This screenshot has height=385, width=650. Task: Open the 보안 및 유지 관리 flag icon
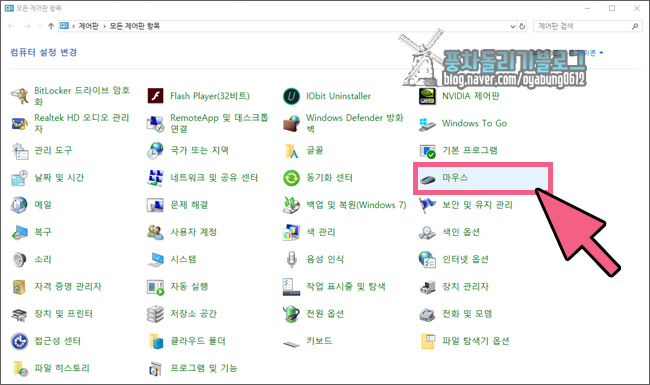[x=427, y=205]
